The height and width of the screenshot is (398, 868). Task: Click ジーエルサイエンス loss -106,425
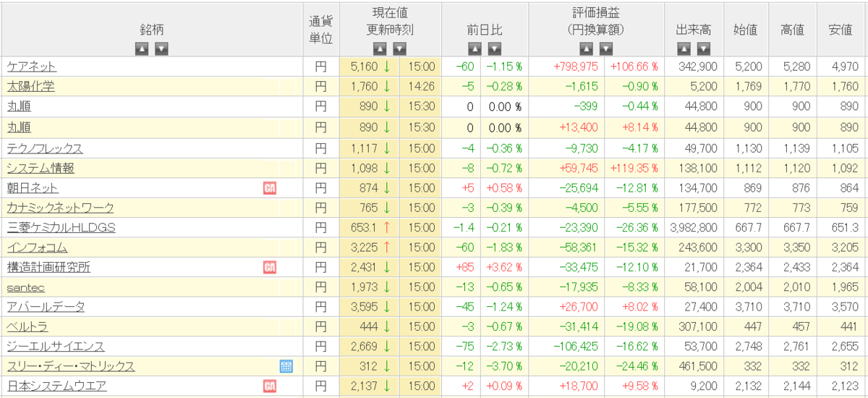click(x=576, y=347)
